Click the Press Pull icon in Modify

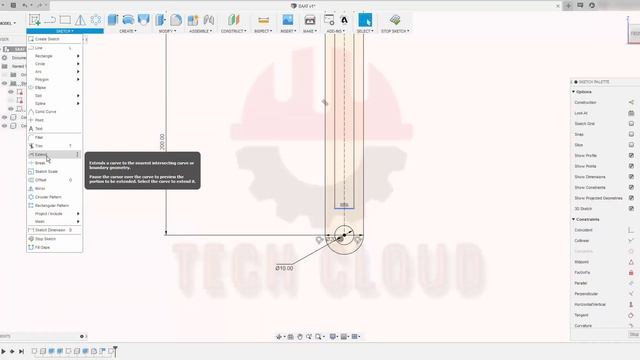click(161, 20)
